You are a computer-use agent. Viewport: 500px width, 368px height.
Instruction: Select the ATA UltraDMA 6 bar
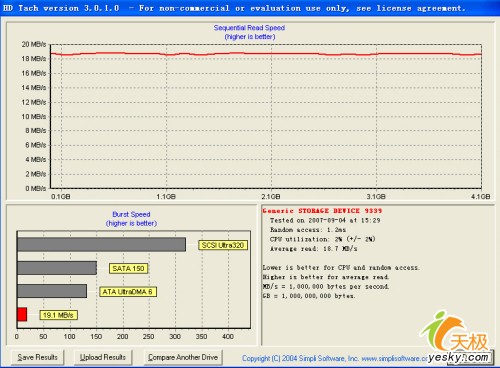[x=52, y=291]
